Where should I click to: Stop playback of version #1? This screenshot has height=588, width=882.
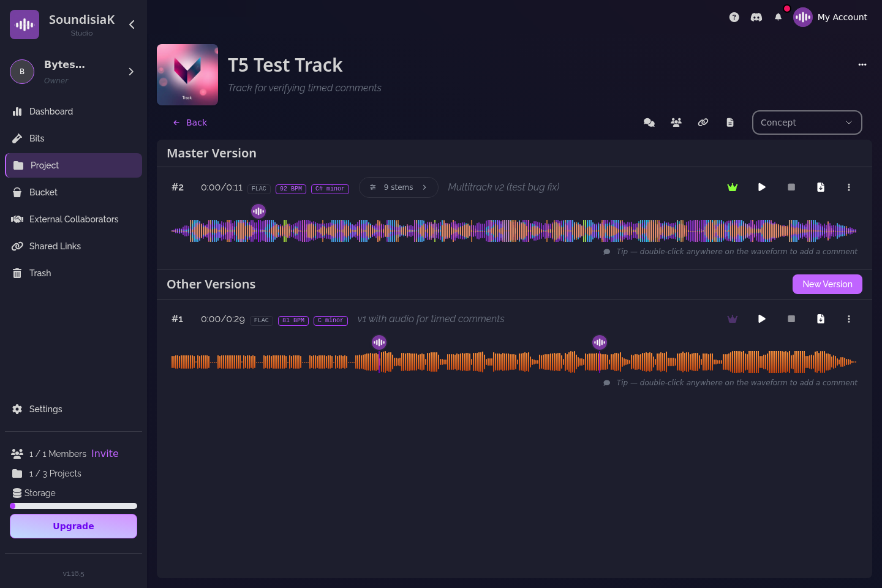coord(791,319)
